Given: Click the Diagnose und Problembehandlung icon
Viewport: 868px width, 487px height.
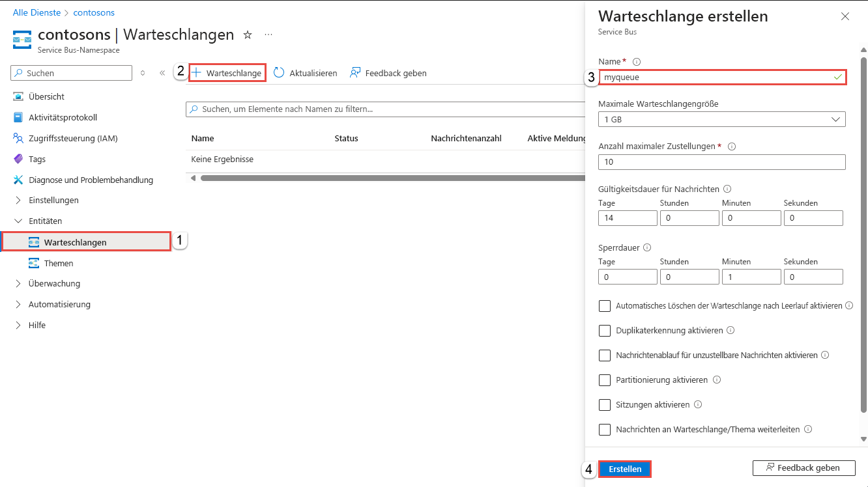Looking at the screenshot, I should [18, 180].
